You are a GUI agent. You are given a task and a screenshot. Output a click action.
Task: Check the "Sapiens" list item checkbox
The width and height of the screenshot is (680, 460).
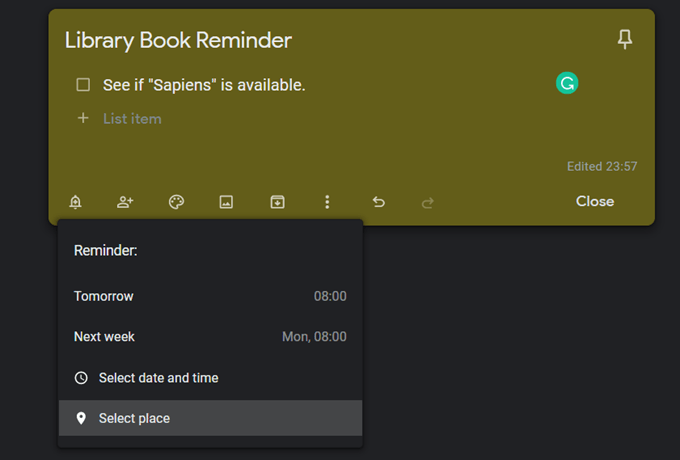click(x=83, y=85)
